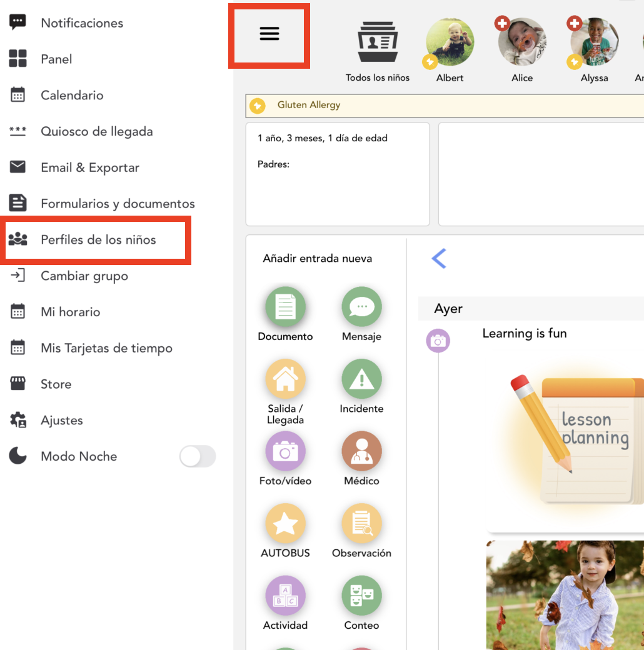Screen dimensions: 644x650
Task: Open Formularios y documentos
Action: (118, 204)
